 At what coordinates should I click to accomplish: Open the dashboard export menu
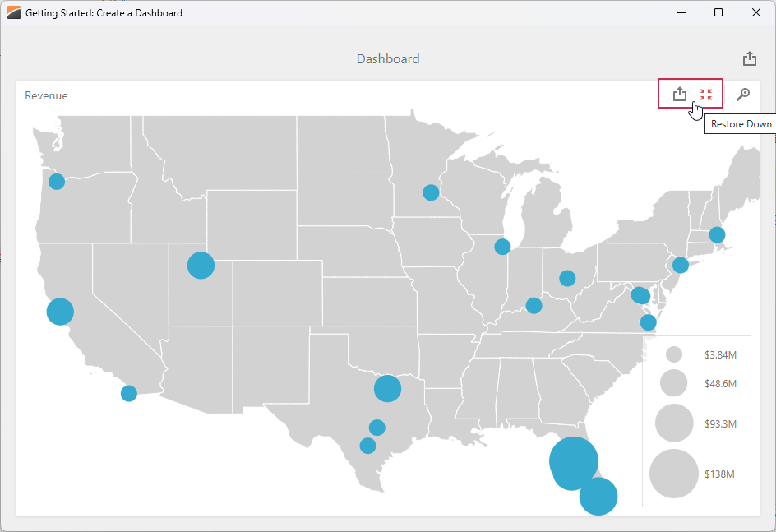point(749,58)
